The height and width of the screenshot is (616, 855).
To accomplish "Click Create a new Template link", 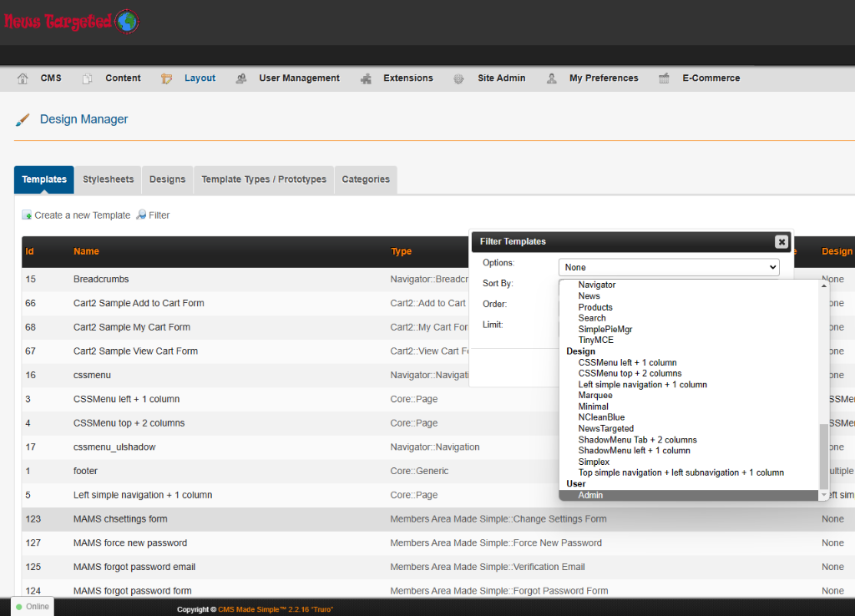I will tap(82, 215).
